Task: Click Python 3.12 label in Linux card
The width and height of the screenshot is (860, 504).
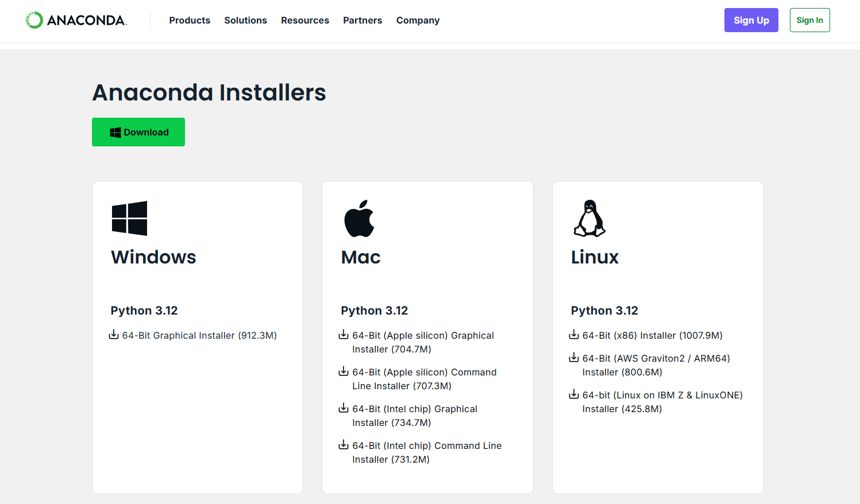Action: tap(604, 311)
